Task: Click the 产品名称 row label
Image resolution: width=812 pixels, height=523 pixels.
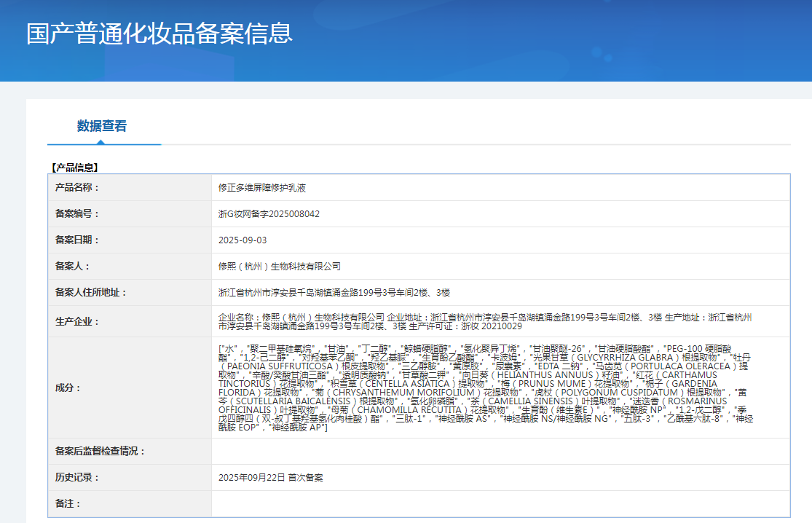Action: [77, 188]
